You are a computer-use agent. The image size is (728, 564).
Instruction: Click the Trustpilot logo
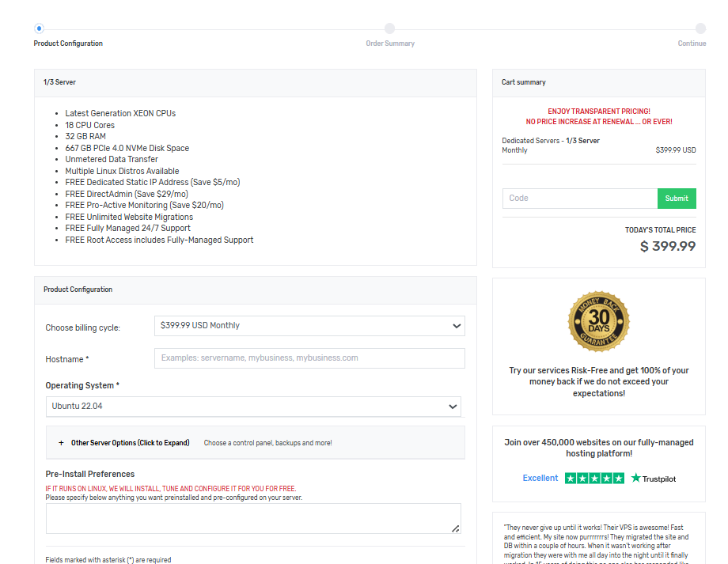click(x=654, y=478)
